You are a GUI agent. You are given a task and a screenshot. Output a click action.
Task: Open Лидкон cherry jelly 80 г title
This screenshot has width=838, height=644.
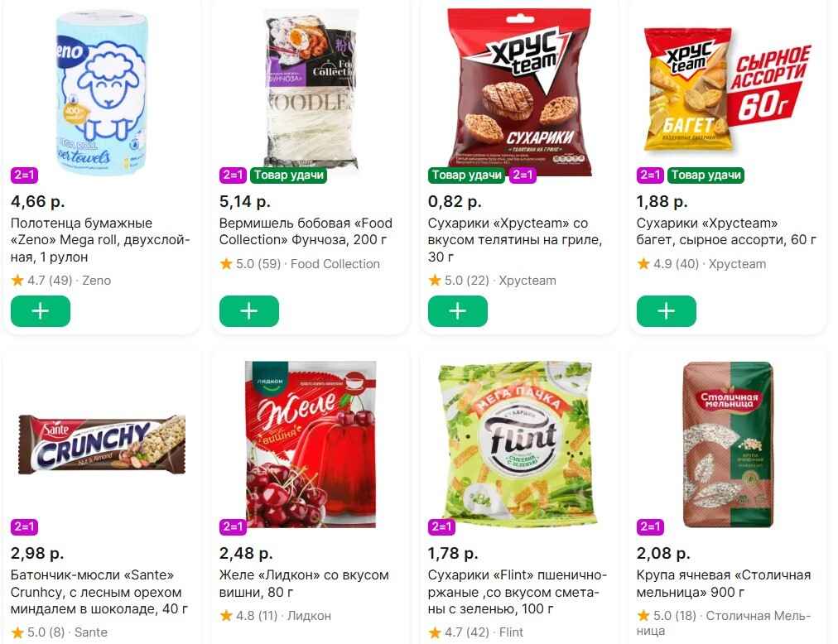(306, 584)
